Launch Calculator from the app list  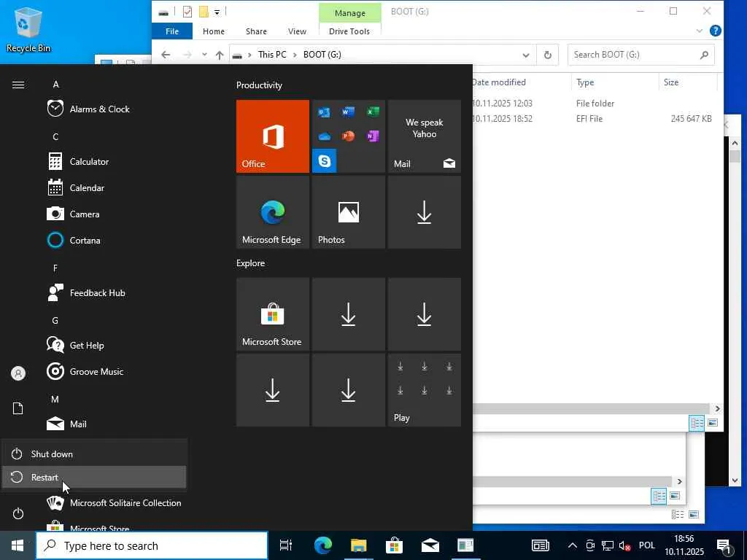coord(78,161)
